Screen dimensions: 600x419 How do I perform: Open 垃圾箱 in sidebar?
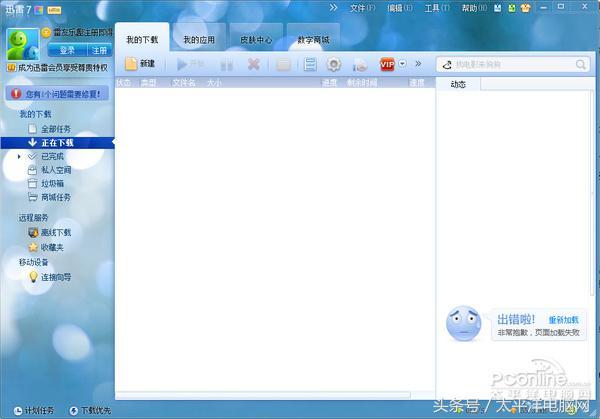(x=52, y=184)
